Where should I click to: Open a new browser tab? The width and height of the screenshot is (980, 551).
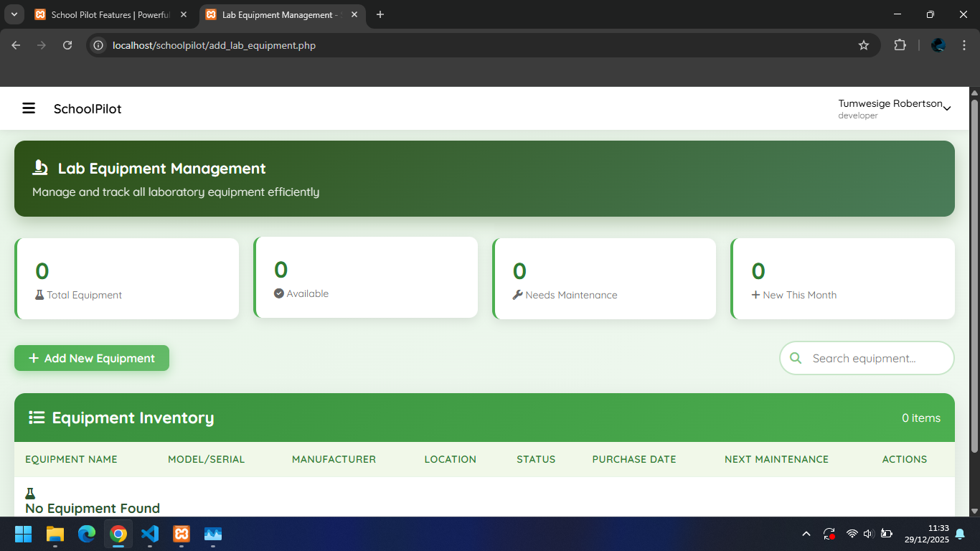click(380, 14)
